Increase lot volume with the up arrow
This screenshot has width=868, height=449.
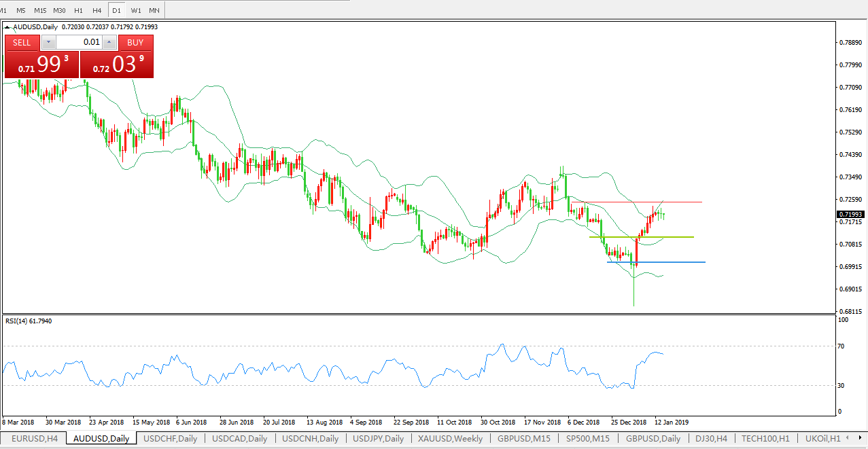click(x=109, y=43)
